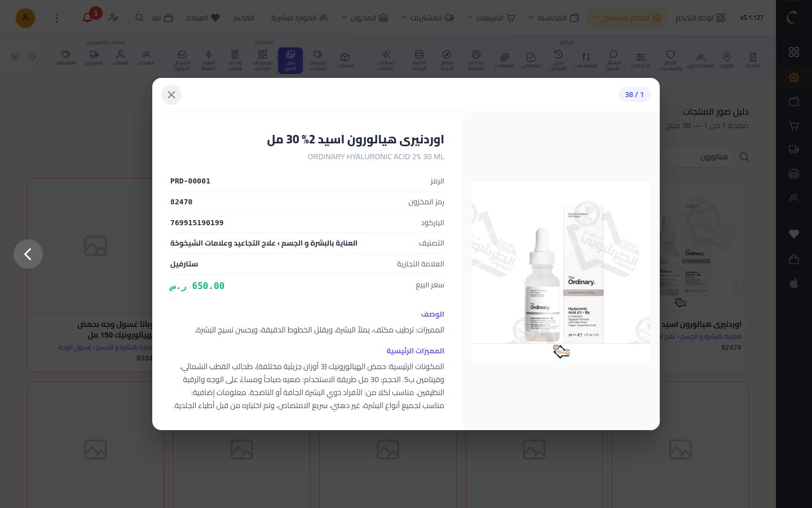Expand the المبيعات (Sales) menu
The width and height of the screenshot is (812, 508).
491,17
